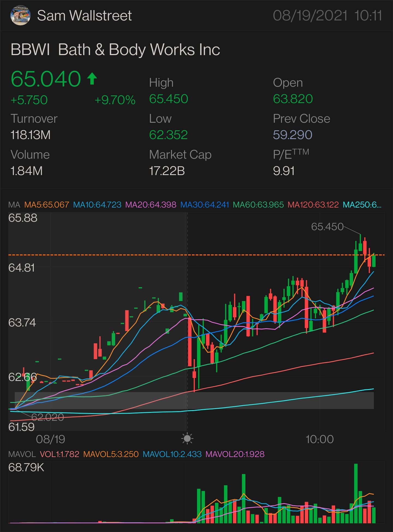Tap MA5:65.067 legend entry

pyautogui.click(x=47, y=205)
